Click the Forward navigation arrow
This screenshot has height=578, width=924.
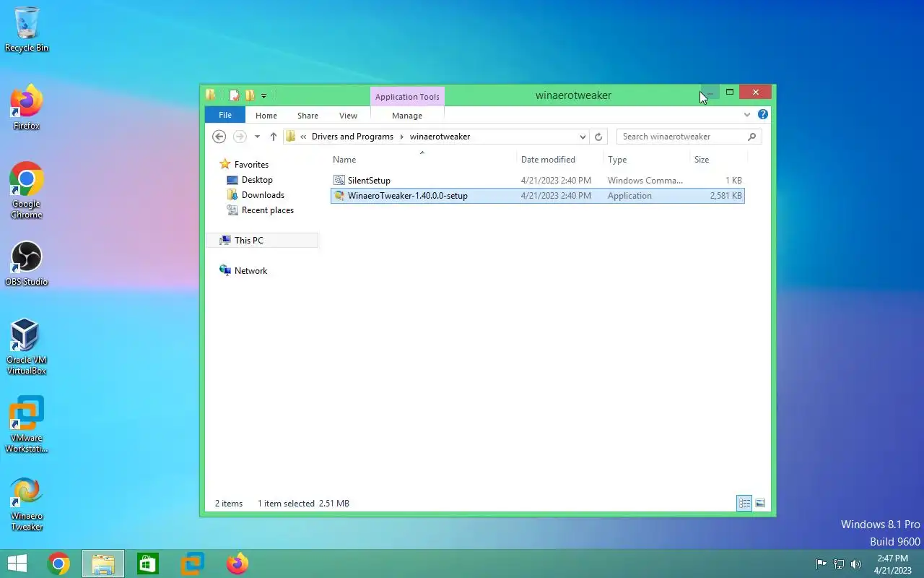(240, 137)
